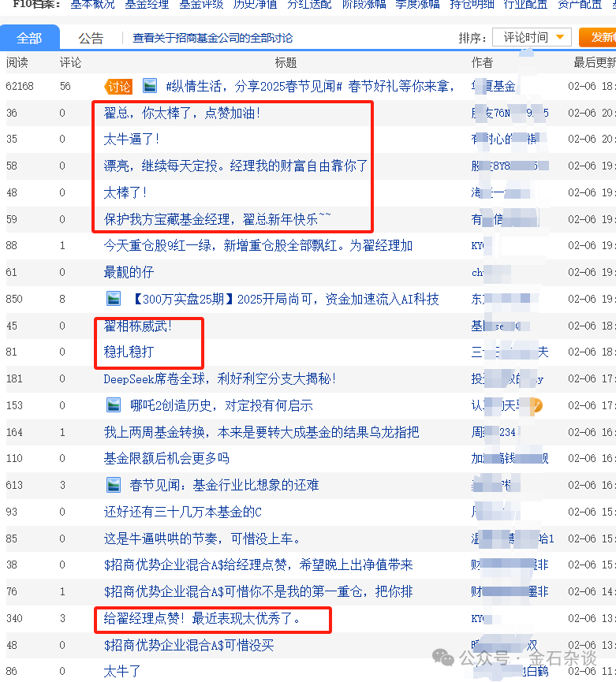Click the 阅读 column header

click(x=17, y=62)
